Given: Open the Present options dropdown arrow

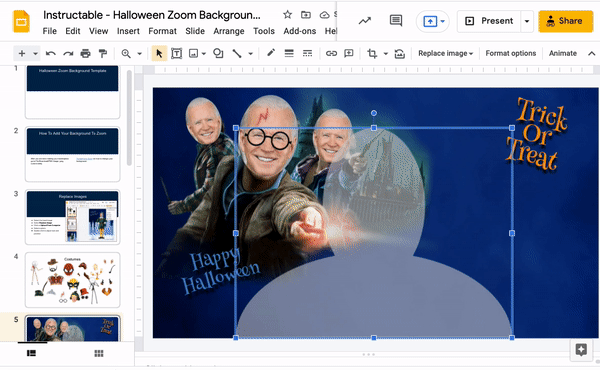Looking at the screenshot, I should (527, 21).
